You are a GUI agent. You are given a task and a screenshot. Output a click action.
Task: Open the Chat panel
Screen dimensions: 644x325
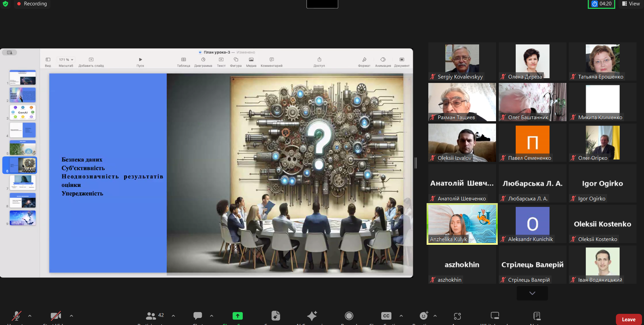tap(198, 316)
